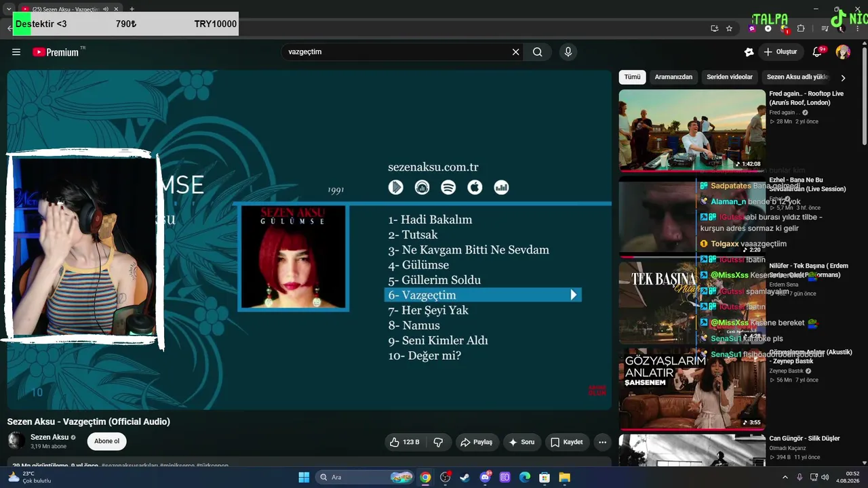
Task: Open more actions three-dot menu
Action: click(x=602, y=442)
